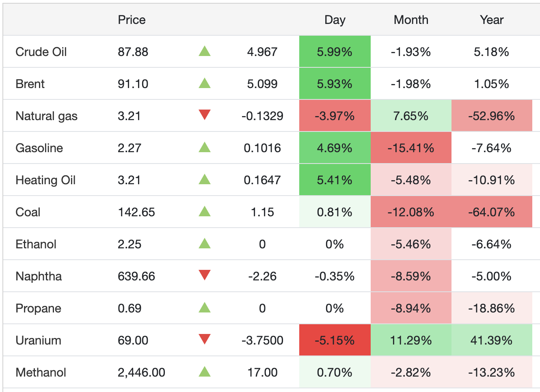Click Natural gas year change -52.96% cell
Screen dimensions: 540x392
point(492,116)
